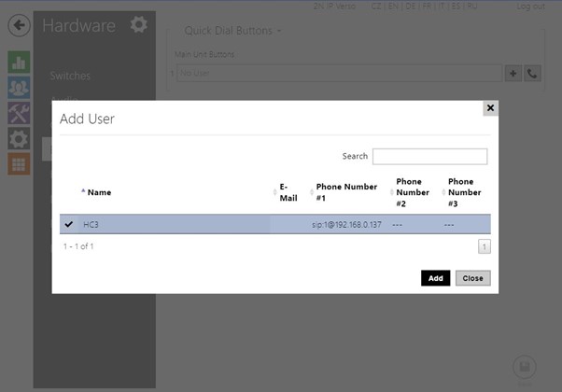Click the back arrow icon

(20, 24)
